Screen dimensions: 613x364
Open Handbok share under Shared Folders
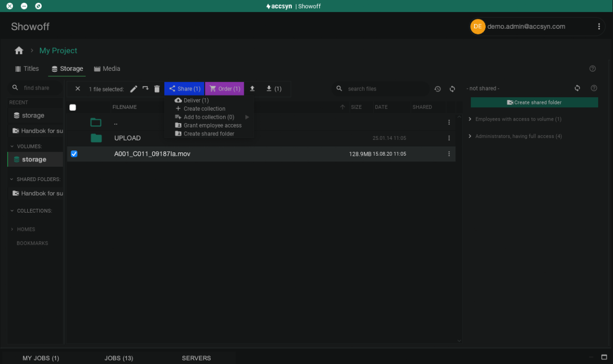tap(35, 193)
